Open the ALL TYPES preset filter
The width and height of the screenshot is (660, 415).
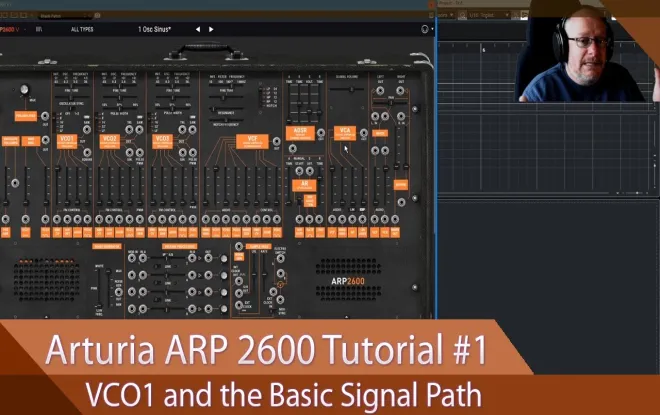point(82,29)
